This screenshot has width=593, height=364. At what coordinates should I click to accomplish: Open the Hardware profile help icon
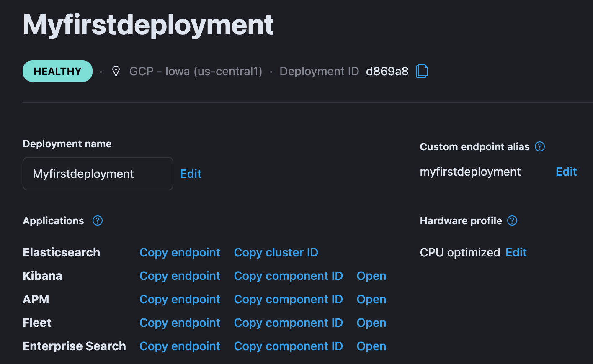coord(512,220)
